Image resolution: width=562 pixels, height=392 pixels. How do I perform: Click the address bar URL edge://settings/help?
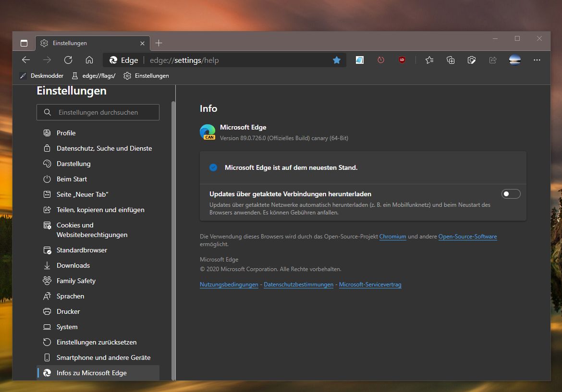(184, 60)
